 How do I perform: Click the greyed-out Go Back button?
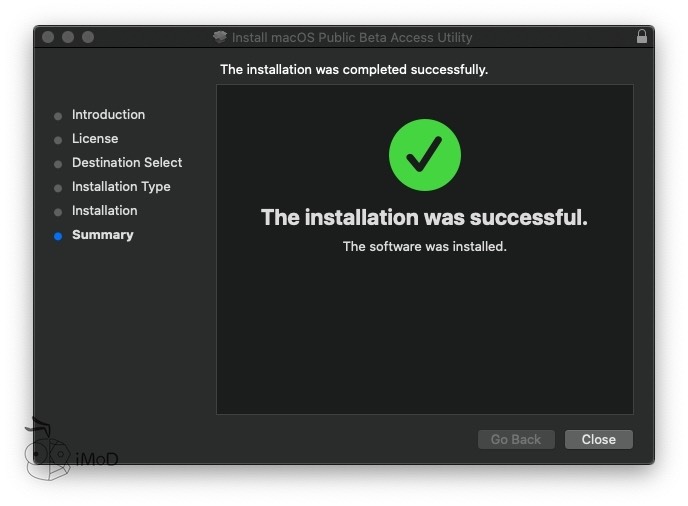click(516, 440)
